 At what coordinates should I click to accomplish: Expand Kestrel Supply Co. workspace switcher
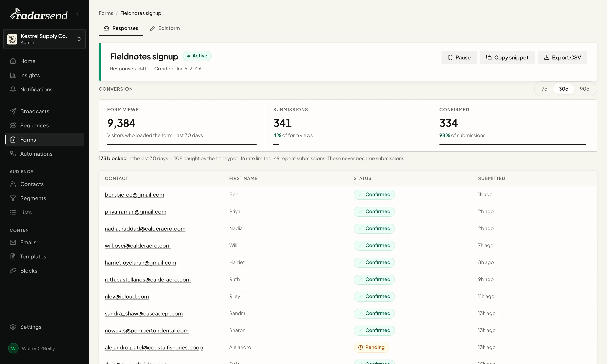coord(44,39)
